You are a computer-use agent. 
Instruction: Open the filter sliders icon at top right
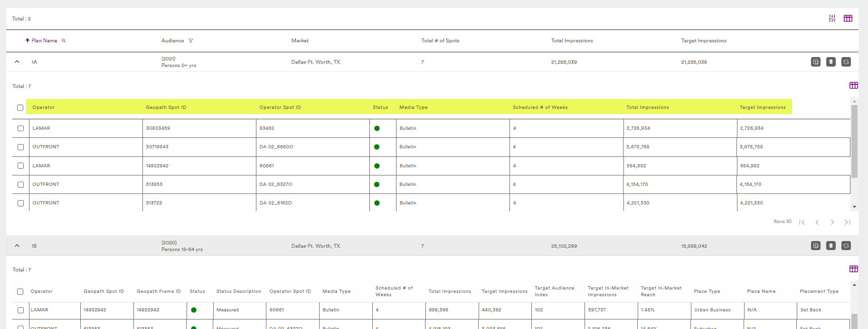click(x=832, y=19)
